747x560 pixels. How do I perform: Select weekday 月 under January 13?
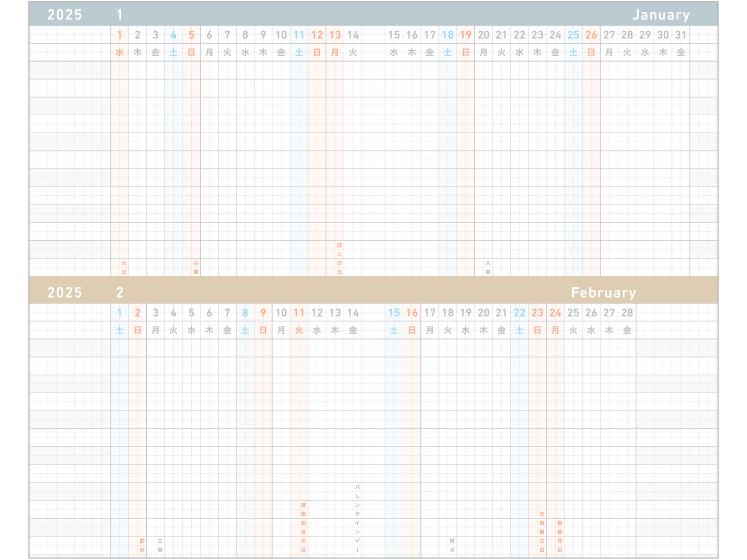coord(335,52)
